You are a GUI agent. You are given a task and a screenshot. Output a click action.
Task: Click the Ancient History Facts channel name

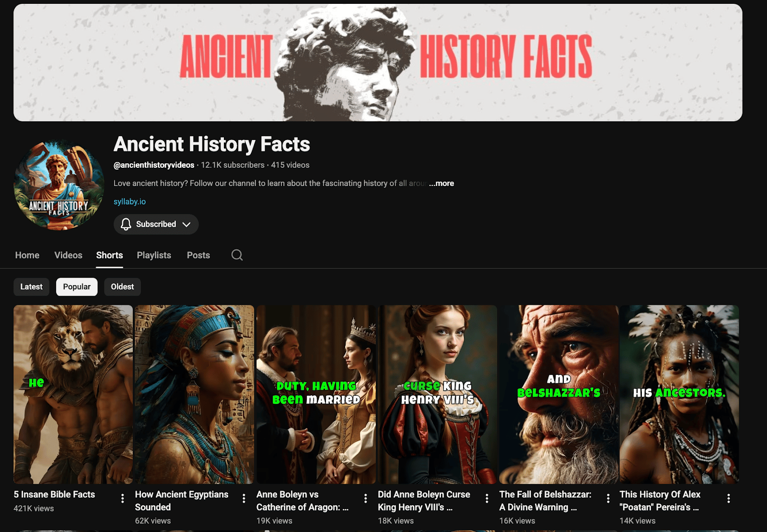point(212,144)
